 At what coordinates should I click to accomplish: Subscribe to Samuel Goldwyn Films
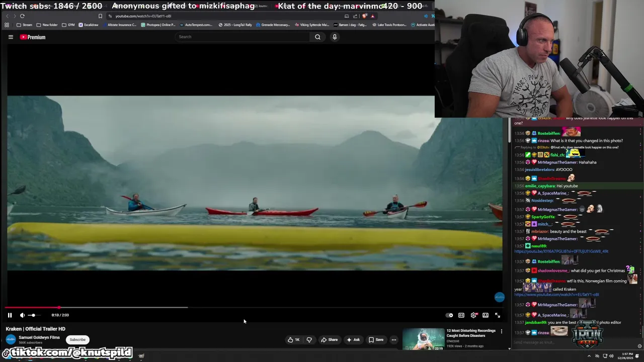tap(77, 339)
